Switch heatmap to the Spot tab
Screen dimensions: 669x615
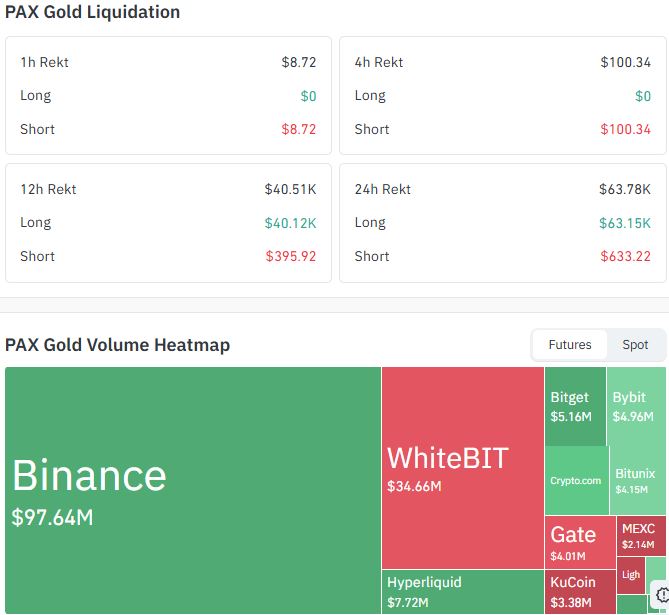[635, 344]
